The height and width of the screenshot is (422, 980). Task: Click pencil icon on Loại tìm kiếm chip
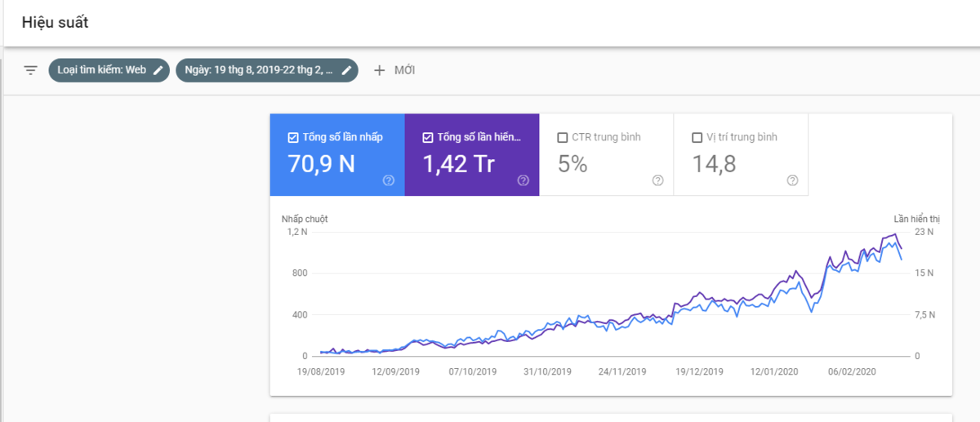point(158,70)
